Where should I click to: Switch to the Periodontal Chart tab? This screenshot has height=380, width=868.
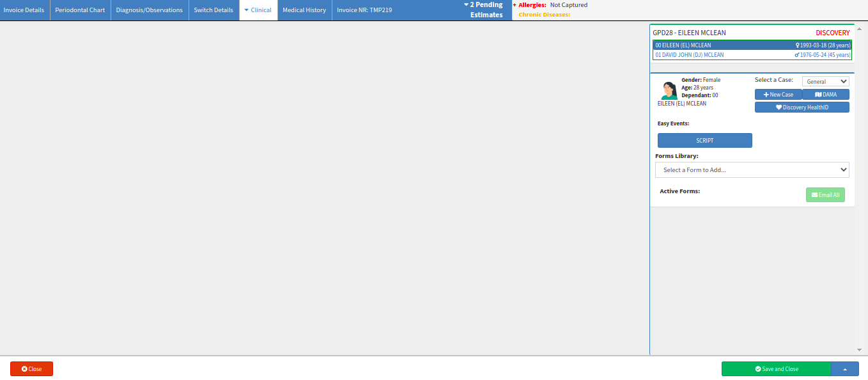point(80,10)
